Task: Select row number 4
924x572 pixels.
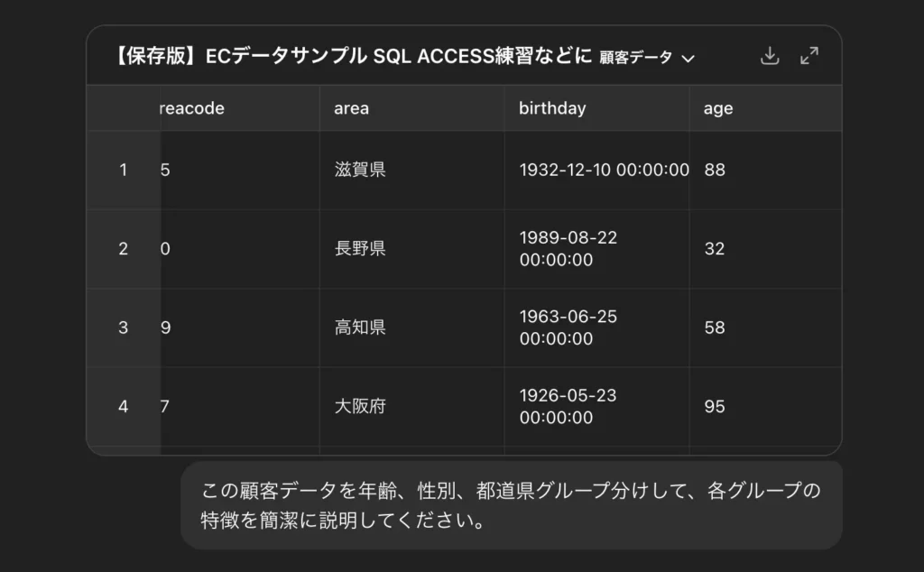Action: coord(124,406)
